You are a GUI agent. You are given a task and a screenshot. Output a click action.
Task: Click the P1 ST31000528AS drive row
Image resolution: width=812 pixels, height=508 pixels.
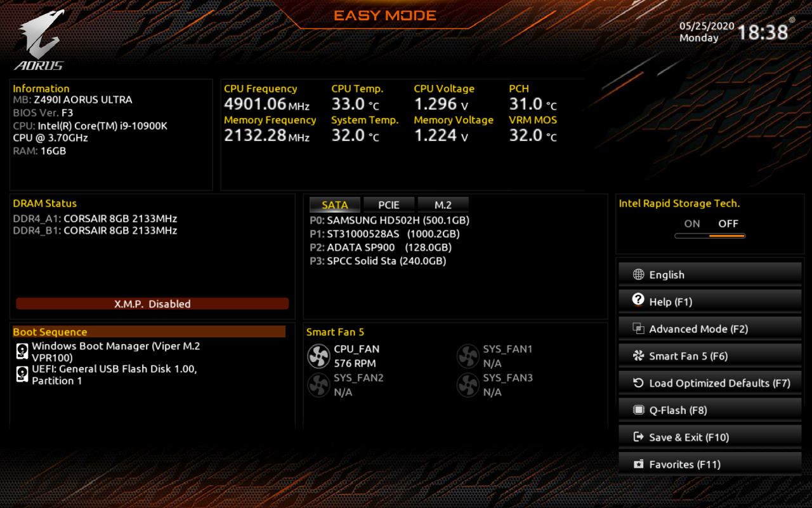[x=385, y=234]
